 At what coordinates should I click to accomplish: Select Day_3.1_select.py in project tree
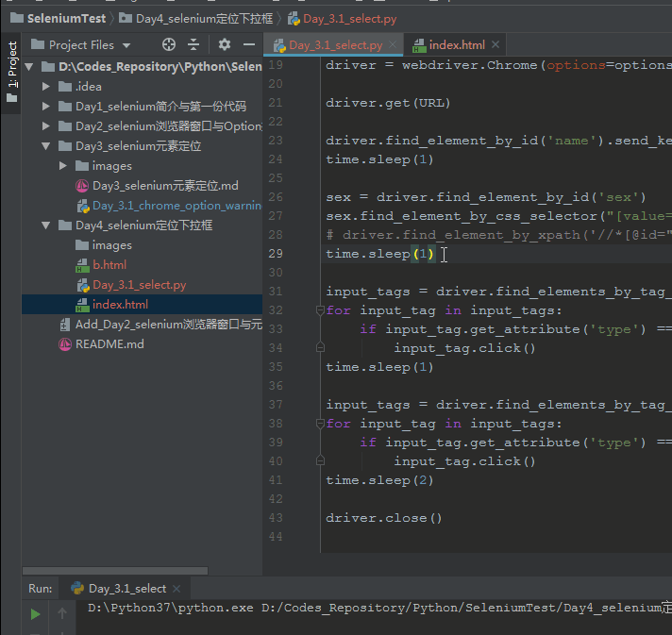click(x=140, y=285)
